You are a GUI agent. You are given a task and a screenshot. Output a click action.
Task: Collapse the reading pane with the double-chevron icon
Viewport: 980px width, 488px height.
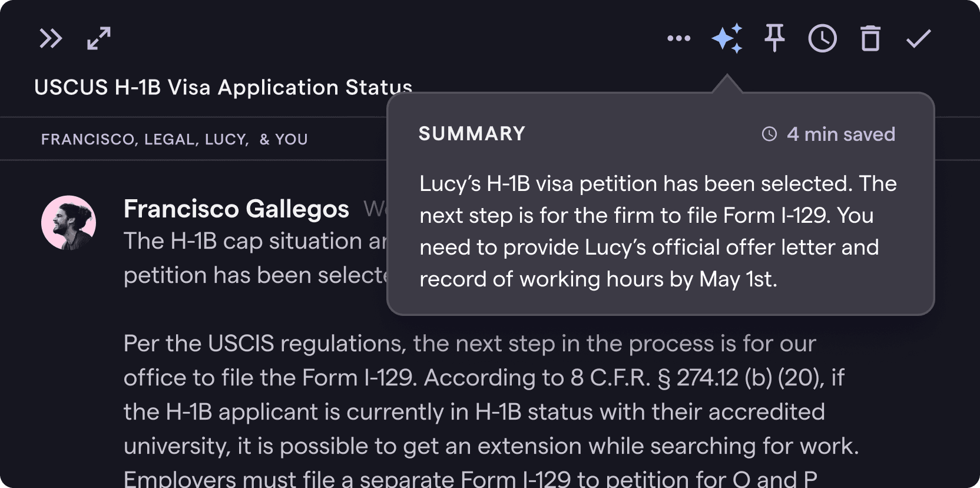tap(52, 38)
